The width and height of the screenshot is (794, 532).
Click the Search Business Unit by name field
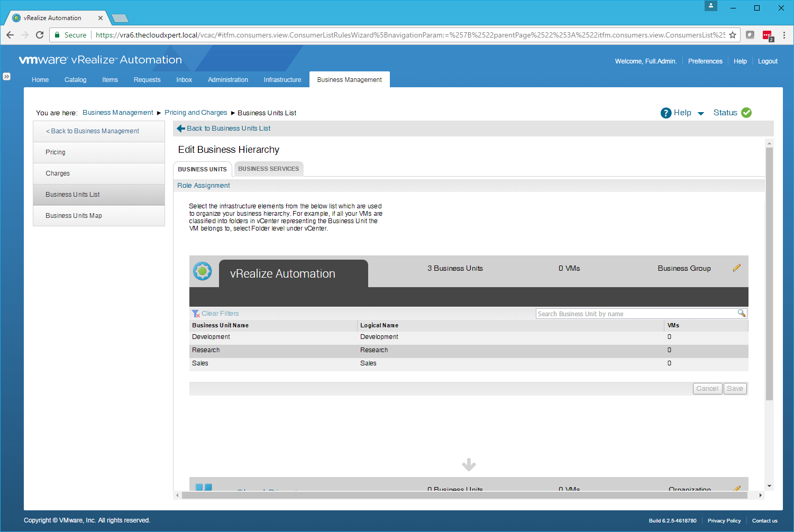click(636, 314)
